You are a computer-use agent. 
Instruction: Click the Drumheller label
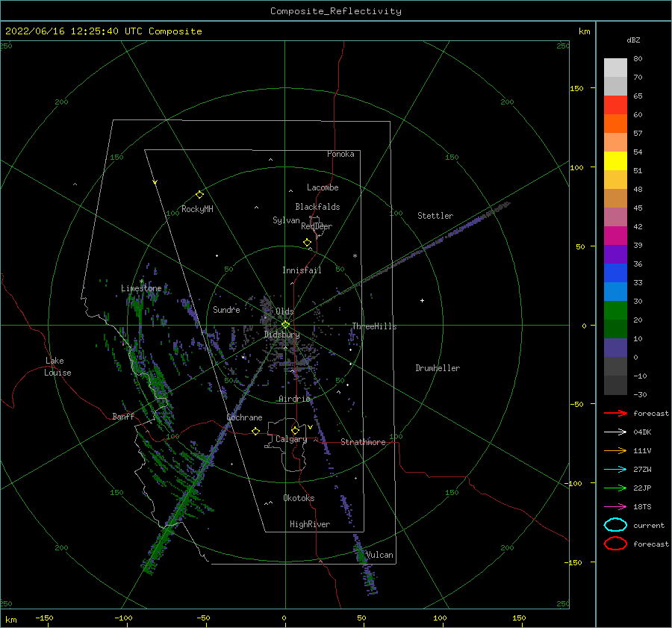(x=438, y=368)
